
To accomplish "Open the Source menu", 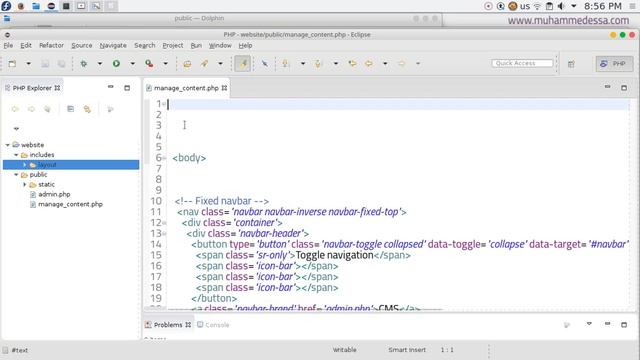I will click(x=82, y=45).
